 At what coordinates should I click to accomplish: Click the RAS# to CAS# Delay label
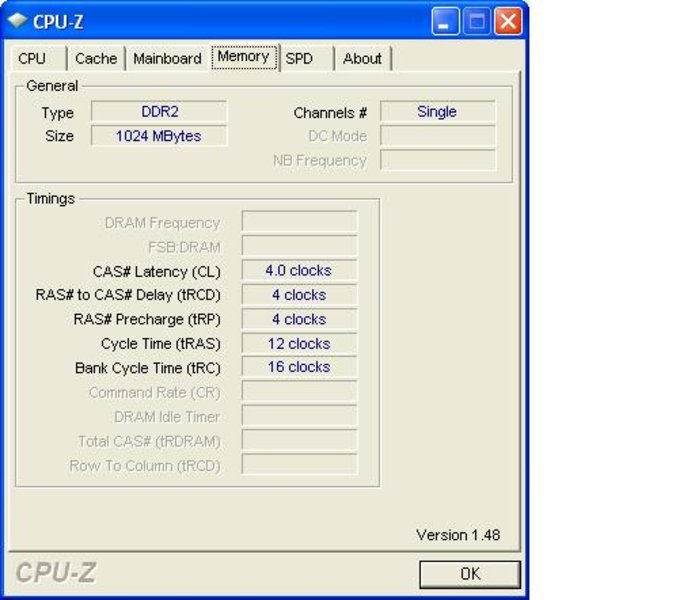128,295
